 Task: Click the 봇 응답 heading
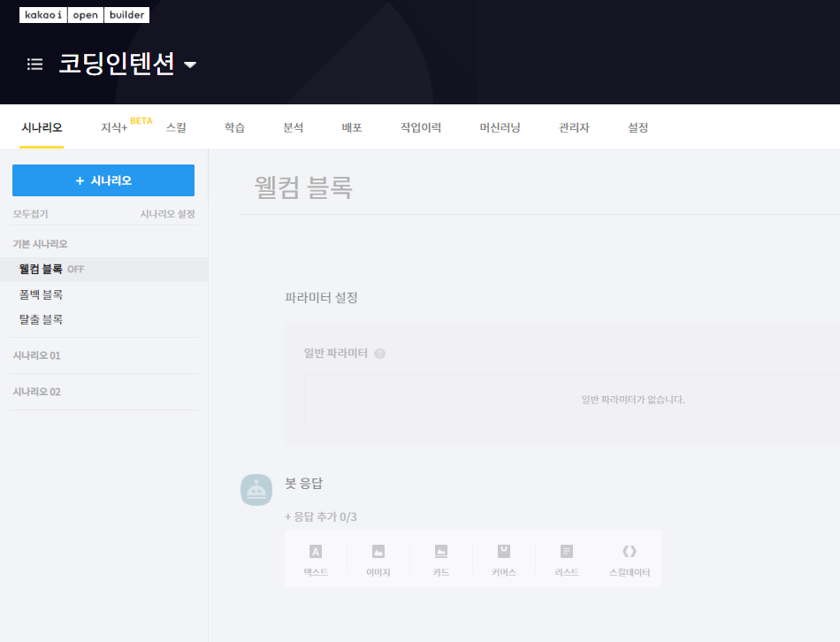pyautogui.click(x=303, y=484)
